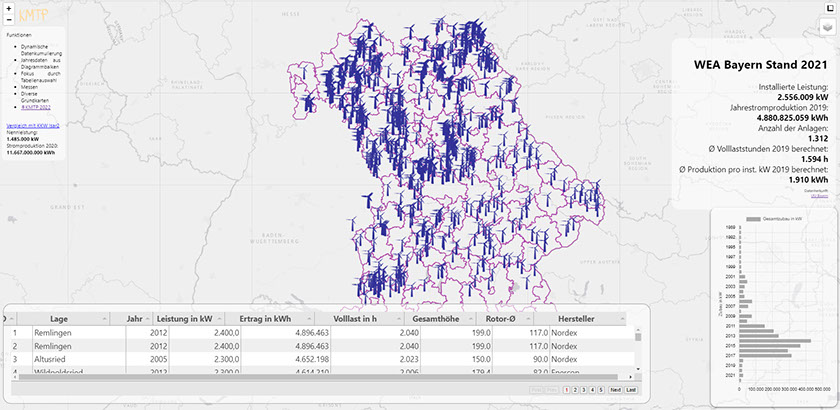Sort table by Rotor-Ø column
The width and height of the screenshot is (840, 410).
click(x=504, y=318)
